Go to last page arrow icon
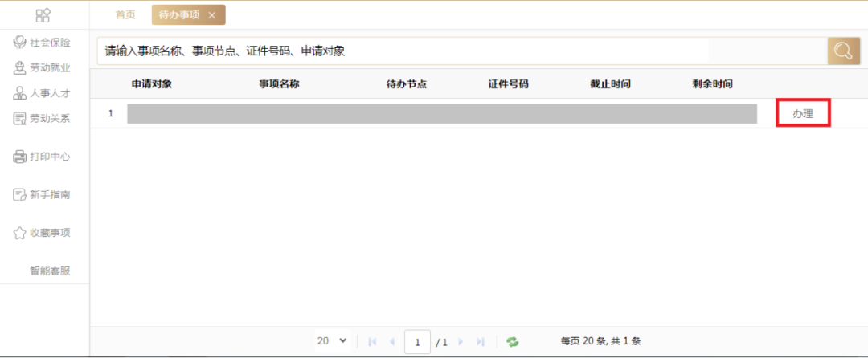Screen dimensions: 868x358 481,342
